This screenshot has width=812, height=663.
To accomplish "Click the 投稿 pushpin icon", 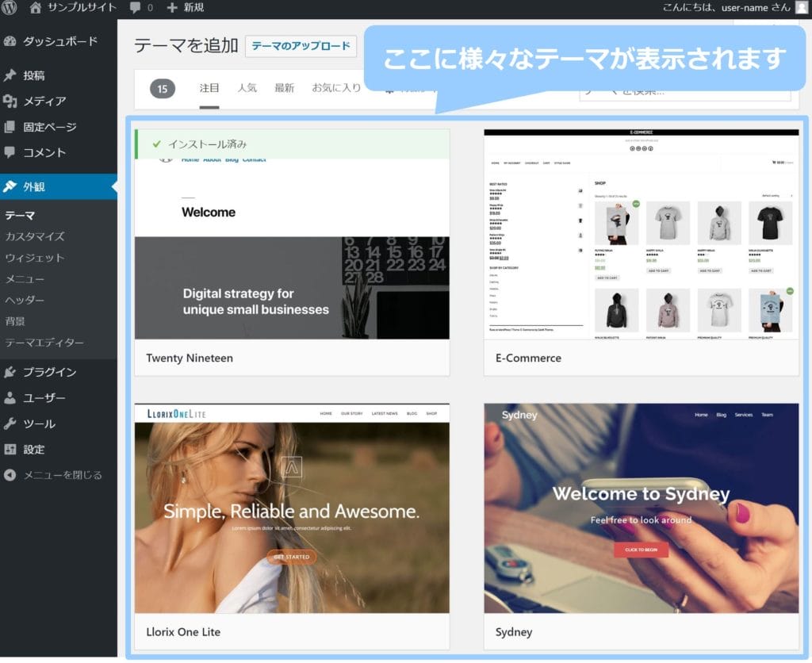I will click(10, 75).
